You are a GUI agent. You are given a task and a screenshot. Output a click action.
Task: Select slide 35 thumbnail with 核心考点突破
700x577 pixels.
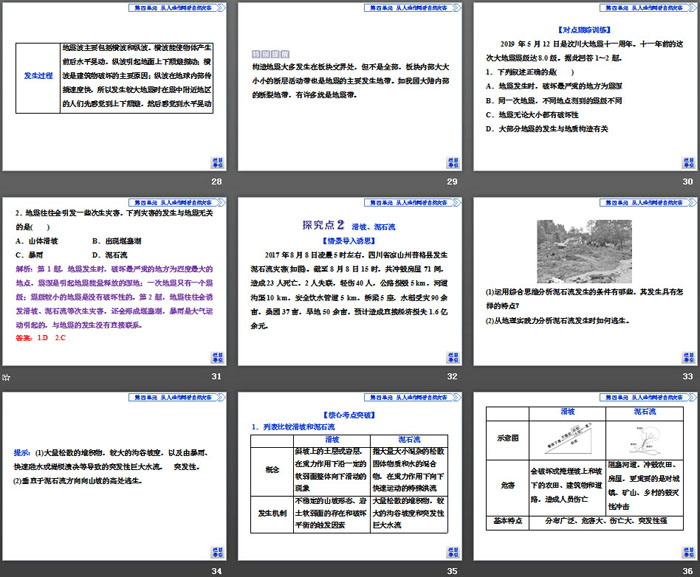click(350, 477)
